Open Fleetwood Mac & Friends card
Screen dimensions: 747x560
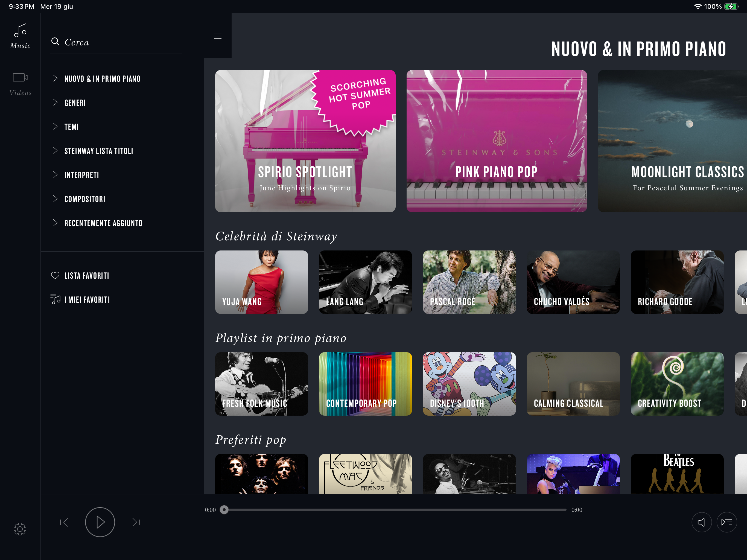point(365,474)
